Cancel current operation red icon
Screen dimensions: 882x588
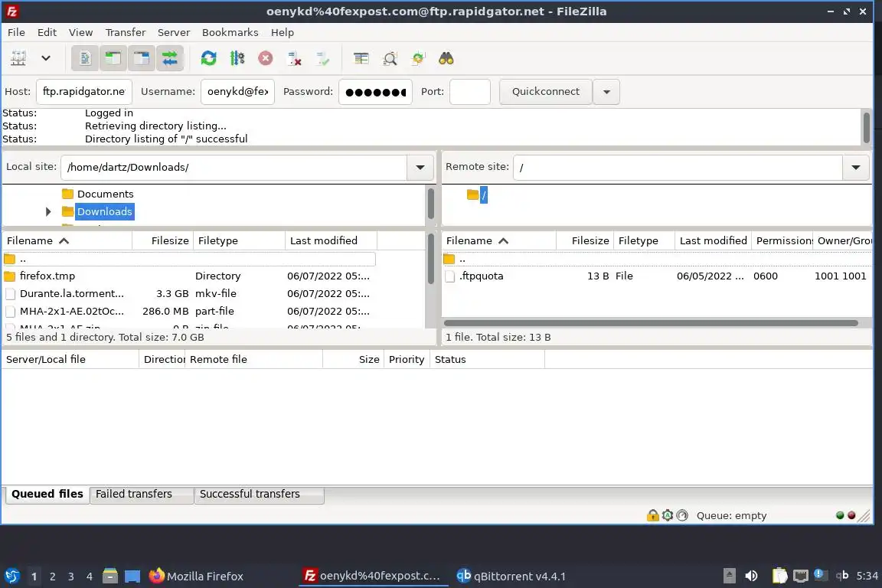266,58
